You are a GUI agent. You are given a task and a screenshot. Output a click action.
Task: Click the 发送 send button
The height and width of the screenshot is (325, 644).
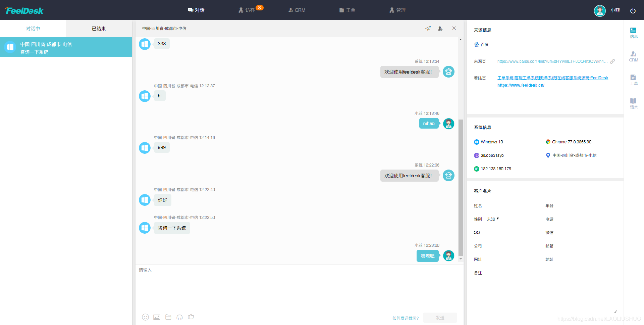(440, 318)
